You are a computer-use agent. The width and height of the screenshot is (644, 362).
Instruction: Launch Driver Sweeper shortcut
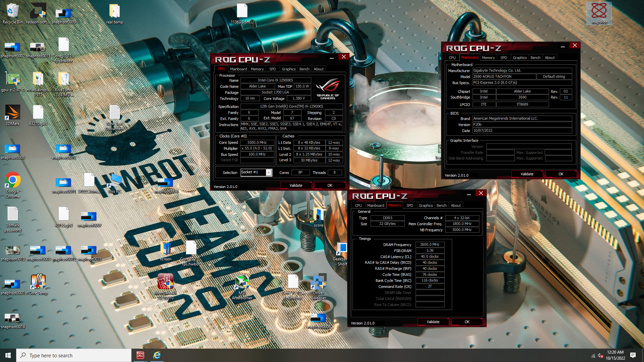tap(318, 287)
